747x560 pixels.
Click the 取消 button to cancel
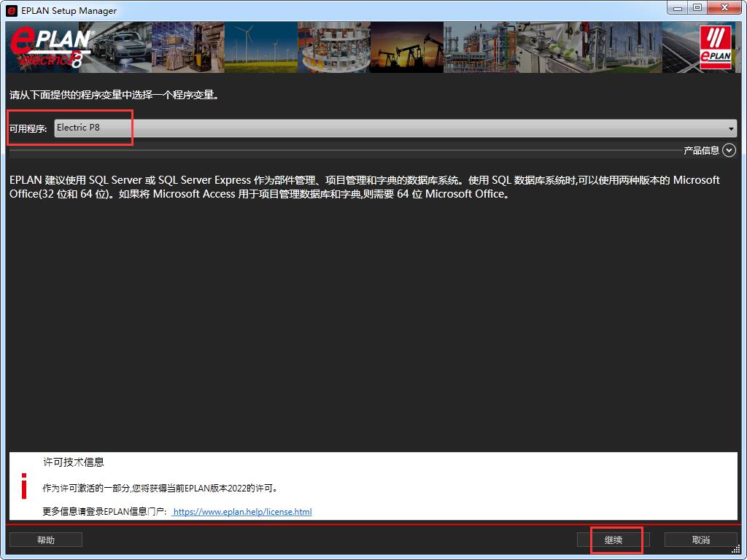point(700,540)
